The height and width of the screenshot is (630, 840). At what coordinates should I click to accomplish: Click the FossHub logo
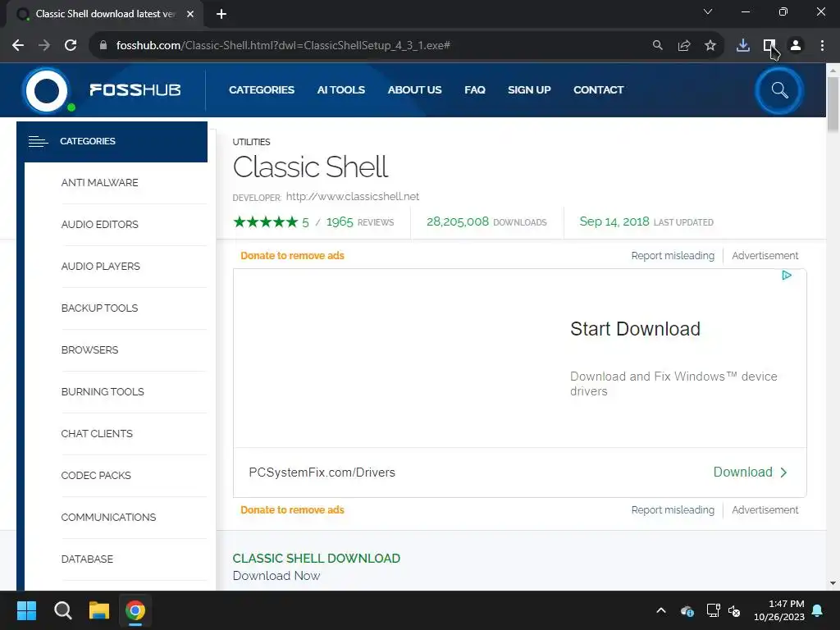pos(102,90)
